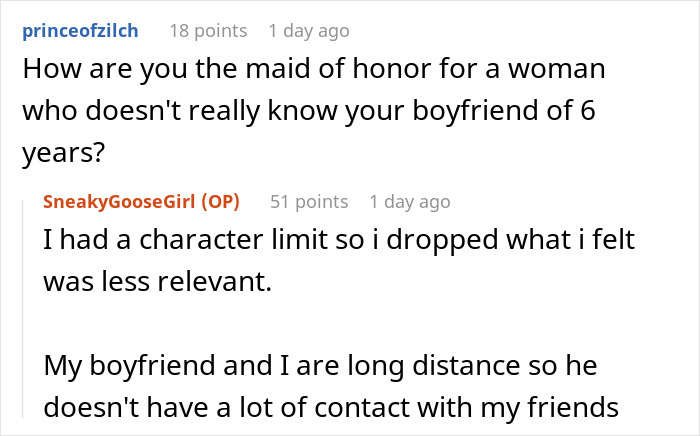Open princeofzilch's user profile
Image resolution: width=700 pixels, height=436 pixels.
(80, 31)
